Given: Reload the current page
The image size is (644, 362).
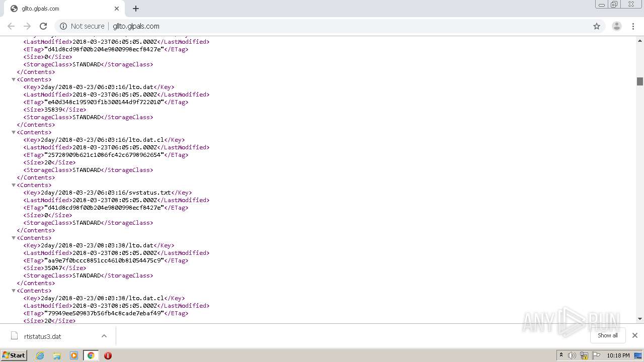Looking at the screenshot, I should [x=43, y=26].
